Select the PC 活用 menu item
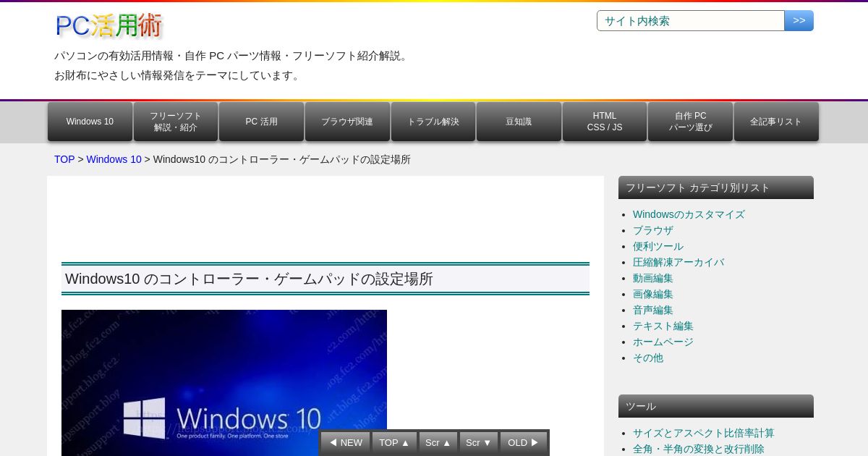Image resolution: width=868 pixels, height=456 pixels. [261, 122]
